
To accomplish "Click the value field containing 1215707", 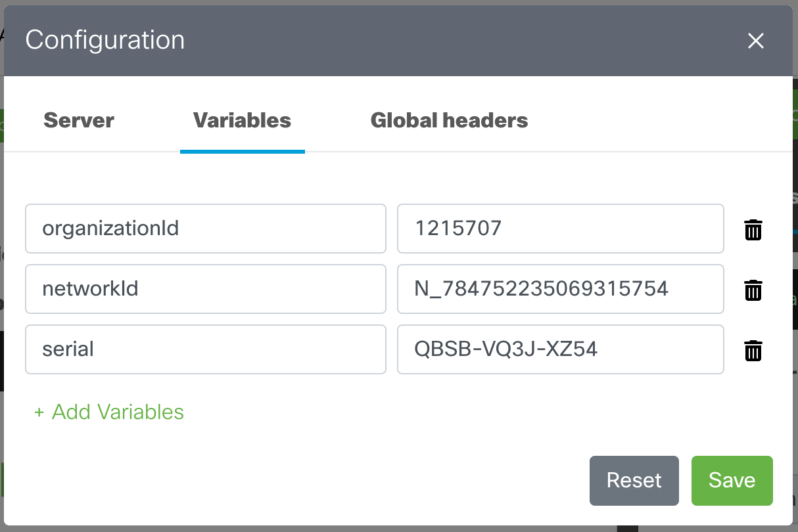I will (x=560, y=229).
